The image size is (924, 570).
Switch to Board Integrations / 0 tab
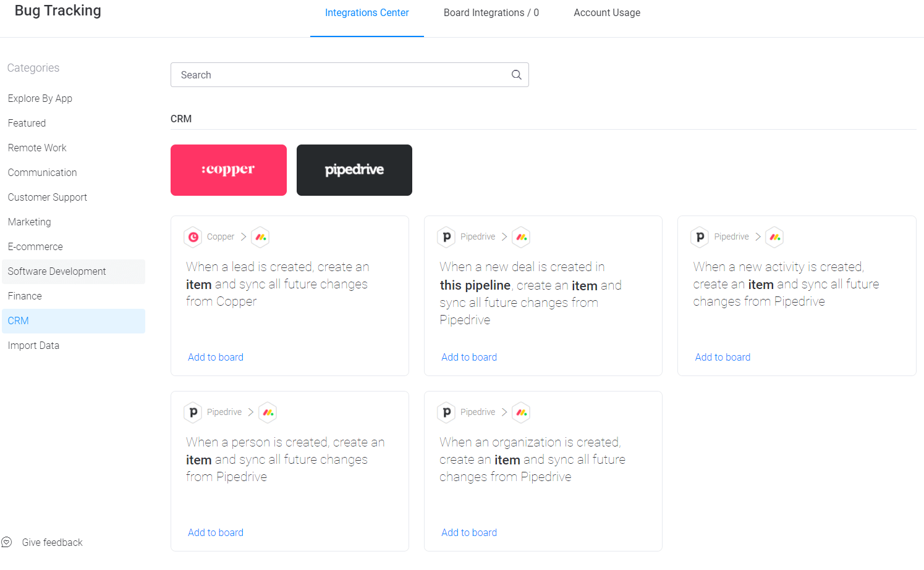pyautogui.click(x=491, y=13)
